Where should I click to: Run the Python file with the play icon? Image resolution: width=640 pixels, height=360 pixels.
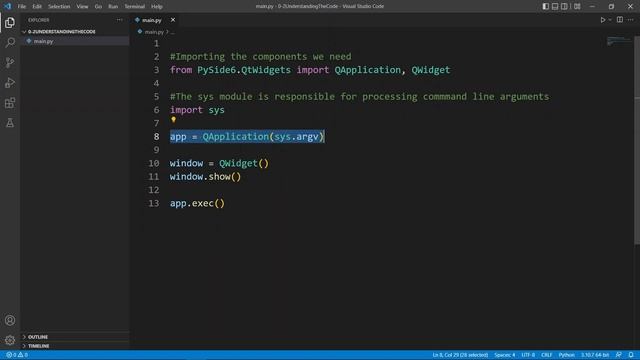pyautogui.click(x=602, y=20)
